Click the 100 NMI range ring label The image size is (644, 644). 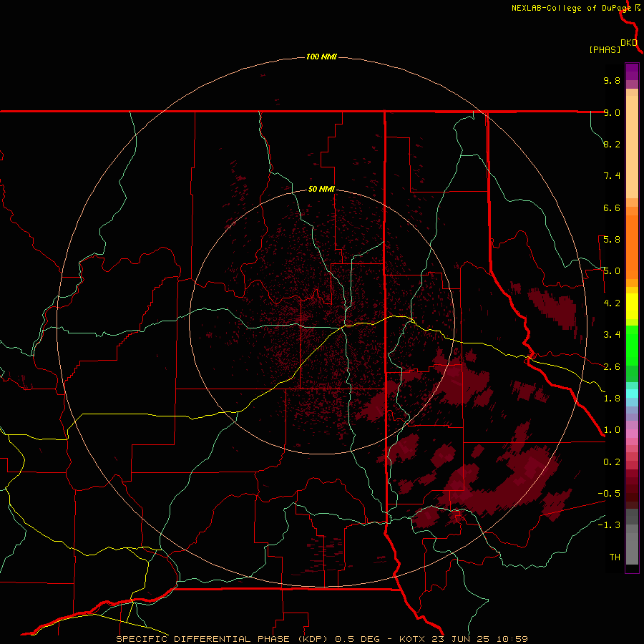tap(321, 57)
